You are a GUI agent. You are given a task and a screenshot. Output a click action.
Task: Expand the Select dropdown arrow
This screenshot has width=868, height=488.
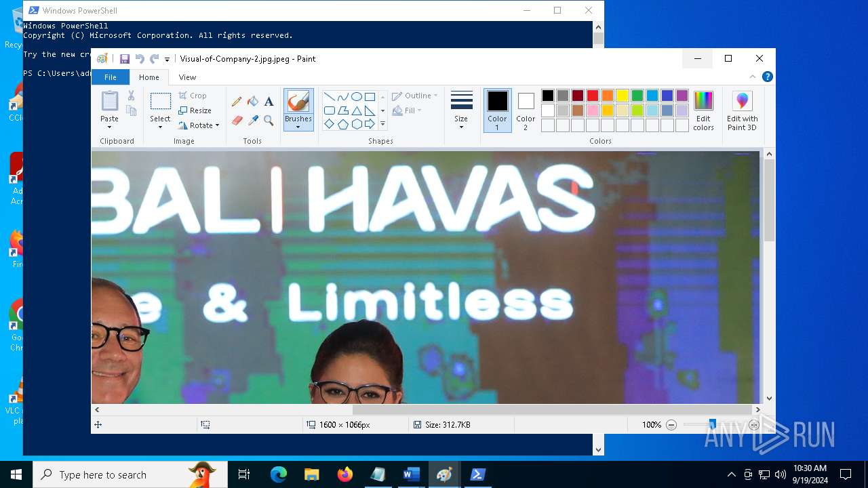click(x=160, y=127)
